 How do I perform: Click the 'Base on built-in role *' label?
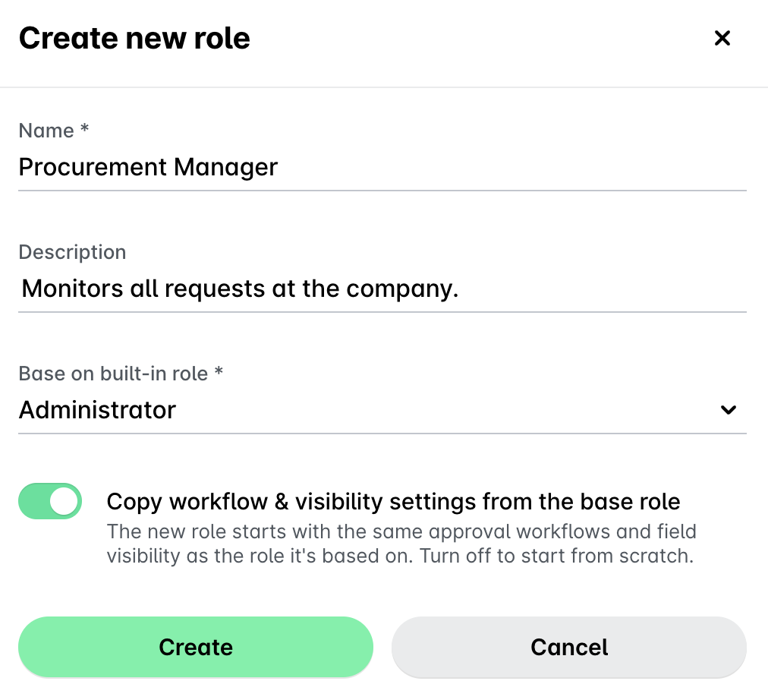(x=121, y=374)
